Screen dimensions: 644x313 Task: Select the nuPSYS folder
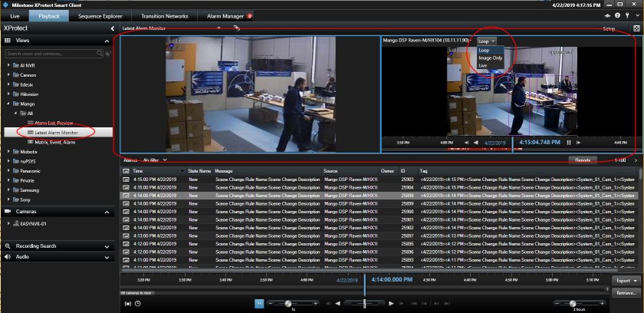coord(28,161)
